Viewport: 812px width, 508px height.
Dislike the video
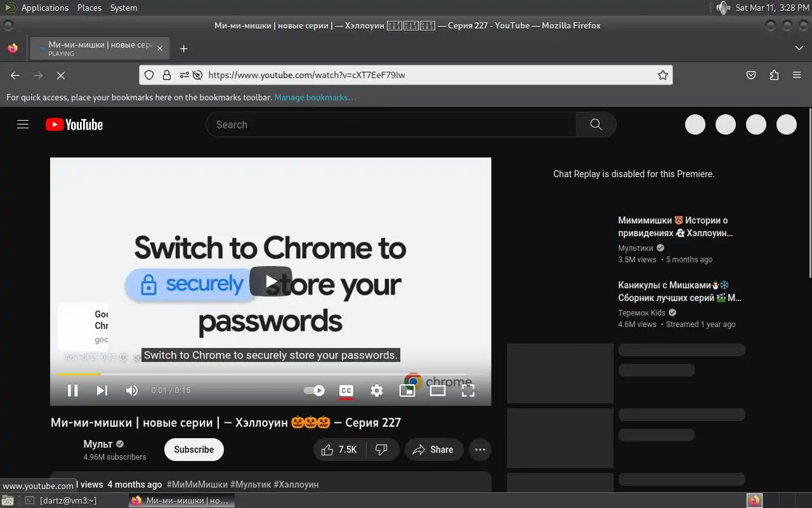coord(382,450)
